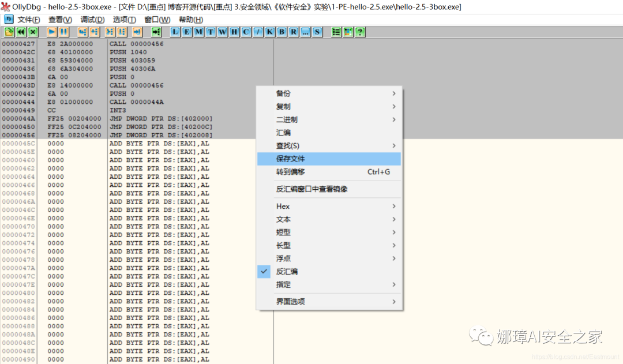623x364 pixels.
Task: Click the Appearance options colored grid icon
Action: pyautogui.click(x=348, y=32)
